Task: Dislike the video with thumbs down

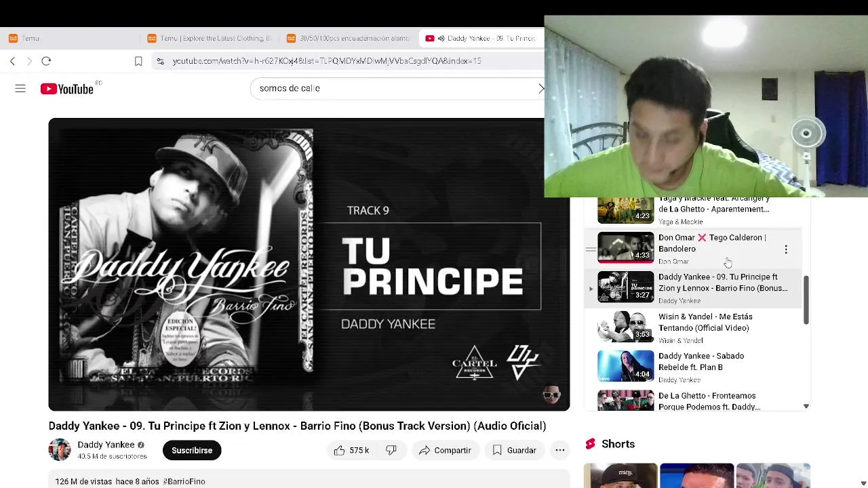Action: click(x=391, y=450)
